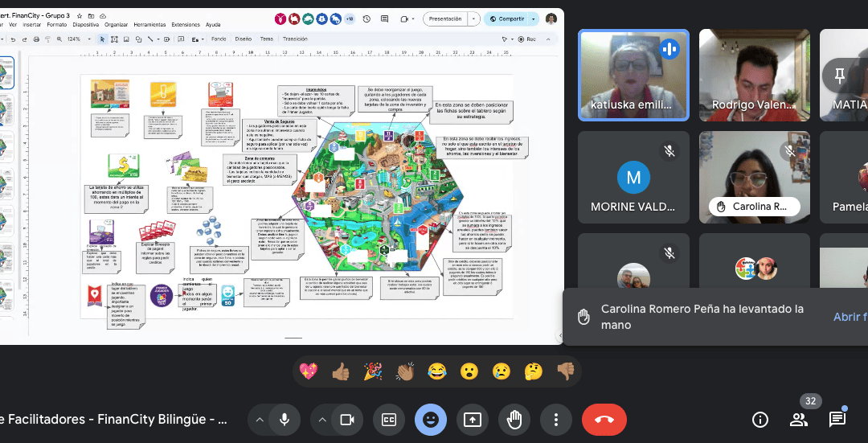
Task: Show +18 more collaborators
Action: [350, 18]
